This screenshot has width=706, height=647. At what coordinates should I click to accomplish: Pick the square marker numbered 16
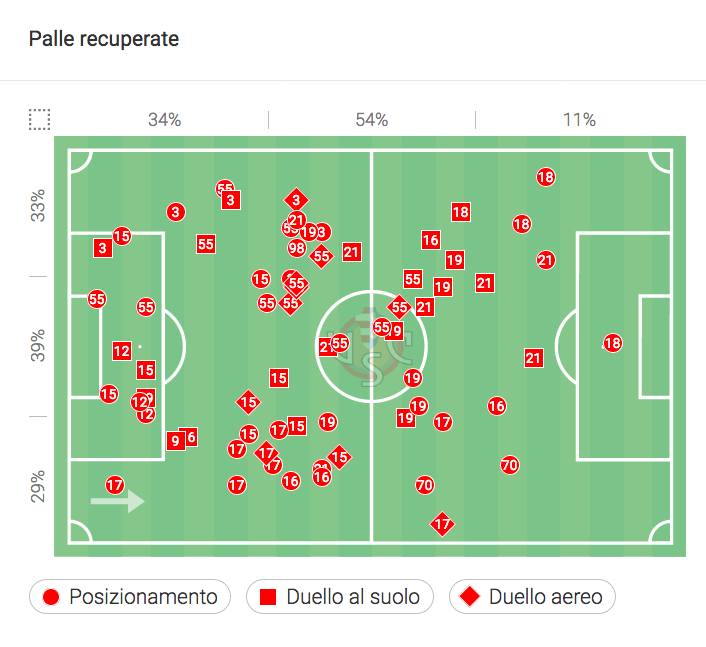coord(430,240)
